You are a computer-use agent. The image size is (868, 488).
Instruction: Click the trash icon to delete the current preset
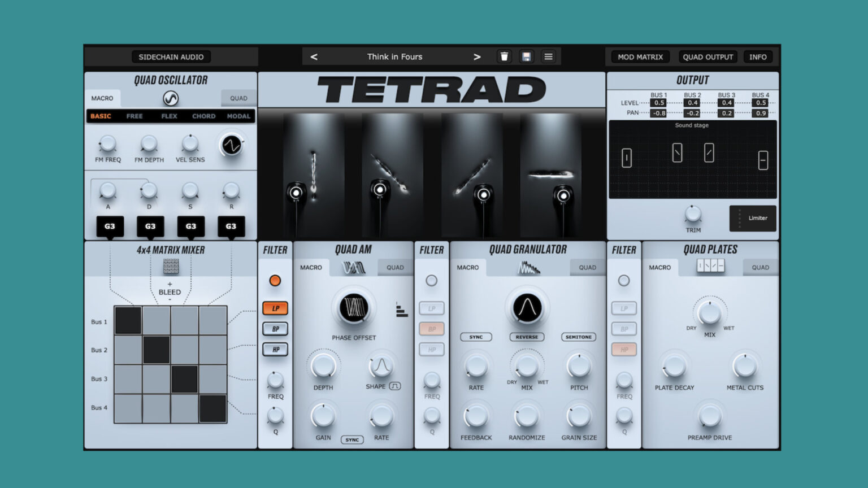tap(504, 56)
